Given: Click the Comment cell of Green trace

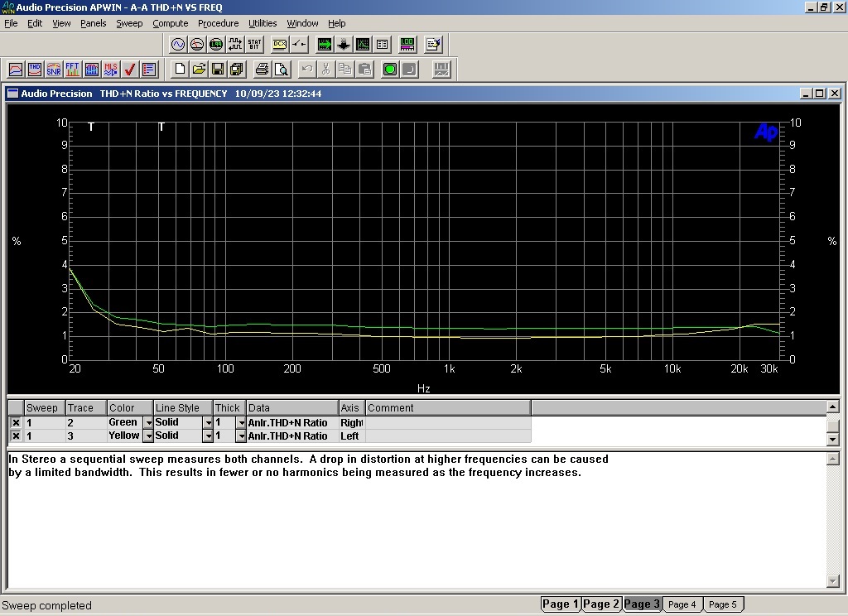Looking at the screenshot, I should [447, 423].
